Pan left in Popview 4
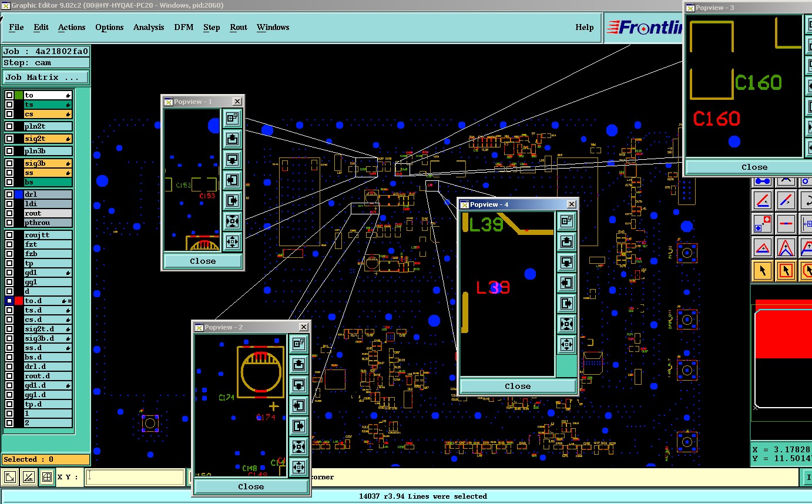The height and width of the screenshot is (504, 812). pyautogui.click(x=567, y=283)
